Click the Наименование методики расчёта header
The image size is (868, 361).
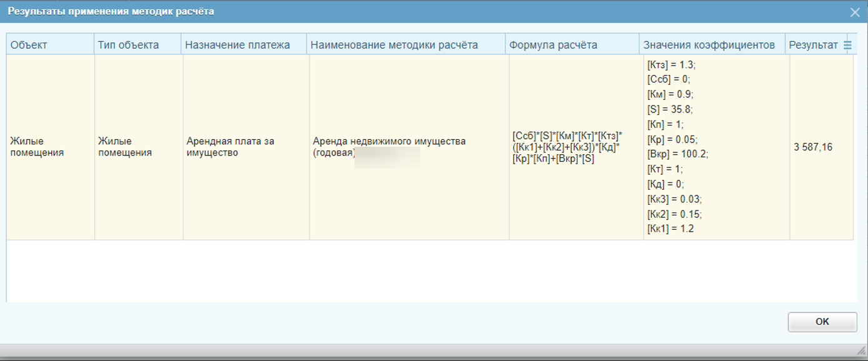pyautogui.click(x=394, y=45)
